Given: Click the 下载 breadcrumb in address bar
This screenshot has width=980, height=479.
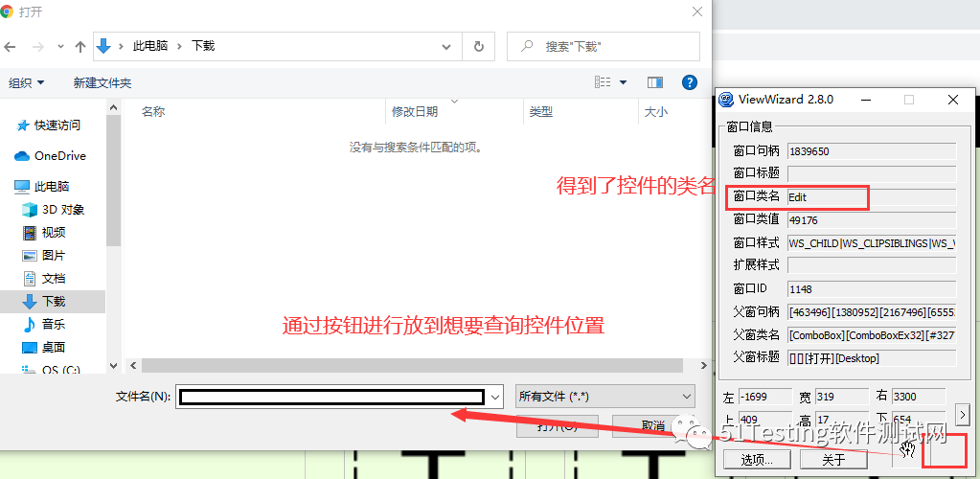Looking at the screenshot, I should tap(203, 46).
